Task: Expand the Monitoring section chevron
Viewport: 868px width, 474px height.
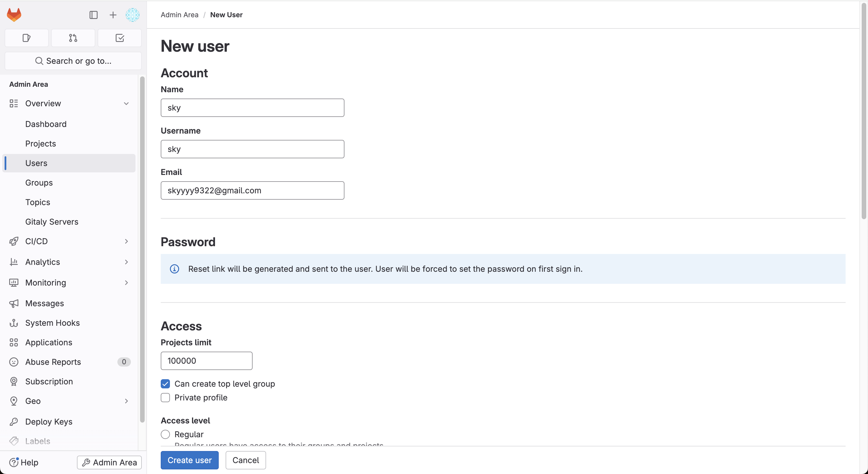Action: point(126,282)
